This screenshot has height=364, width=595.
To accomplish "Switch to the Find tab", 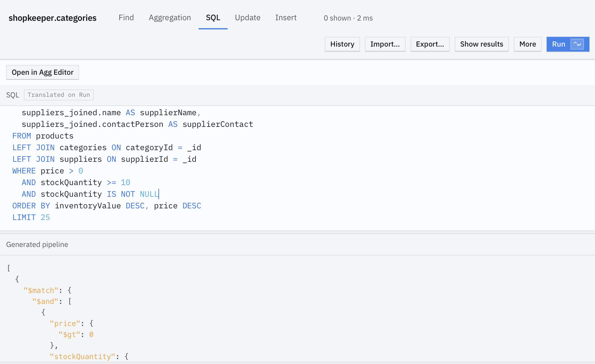I will tap(126, 18).
